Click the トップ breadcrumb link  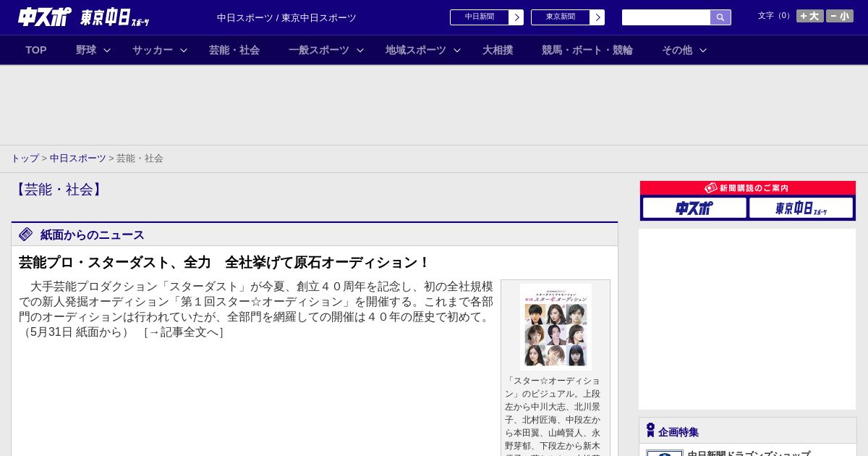pyautogui.click(x=25, y=158)
